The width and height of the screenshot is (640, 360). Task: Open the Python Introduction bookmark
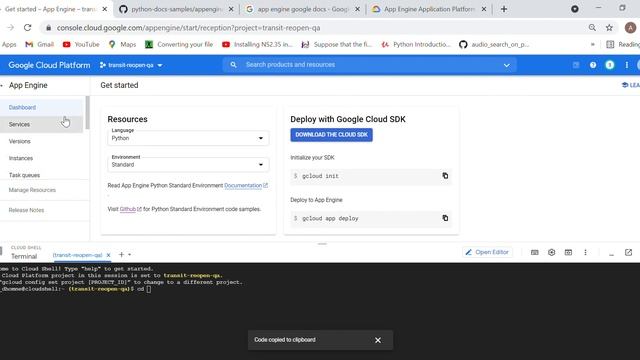point(416,44)
